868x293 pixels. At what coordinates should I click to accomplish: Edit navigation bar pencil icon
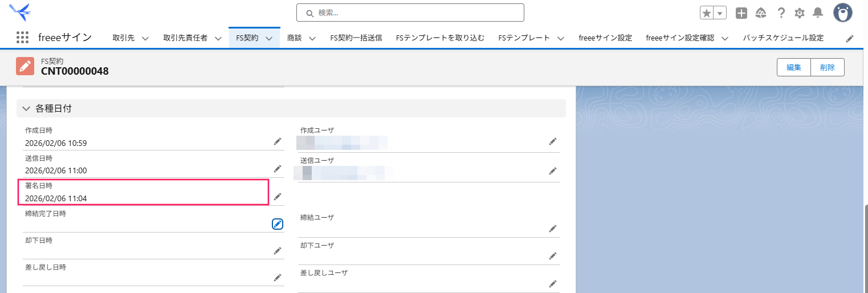click(850, 38)
